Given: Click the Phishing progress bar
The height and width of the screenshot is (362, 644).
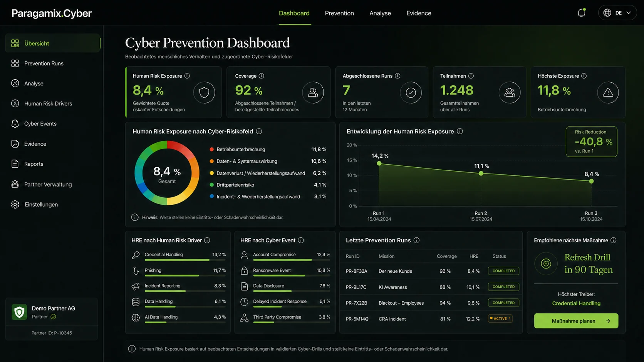Looking at the screenshot, I should pyautogui.click(x=185, y=276).
